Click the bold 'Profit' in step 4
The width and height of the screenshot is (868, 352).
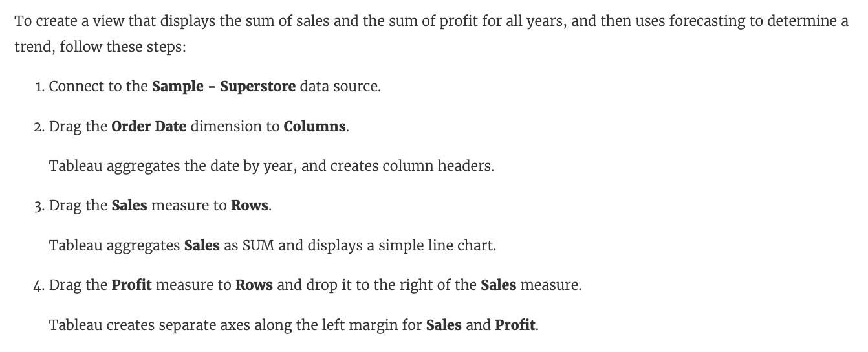click(132, 285)
